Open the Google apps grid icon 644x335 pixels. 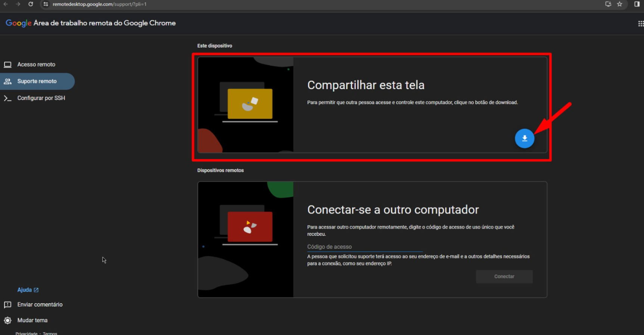641,24
